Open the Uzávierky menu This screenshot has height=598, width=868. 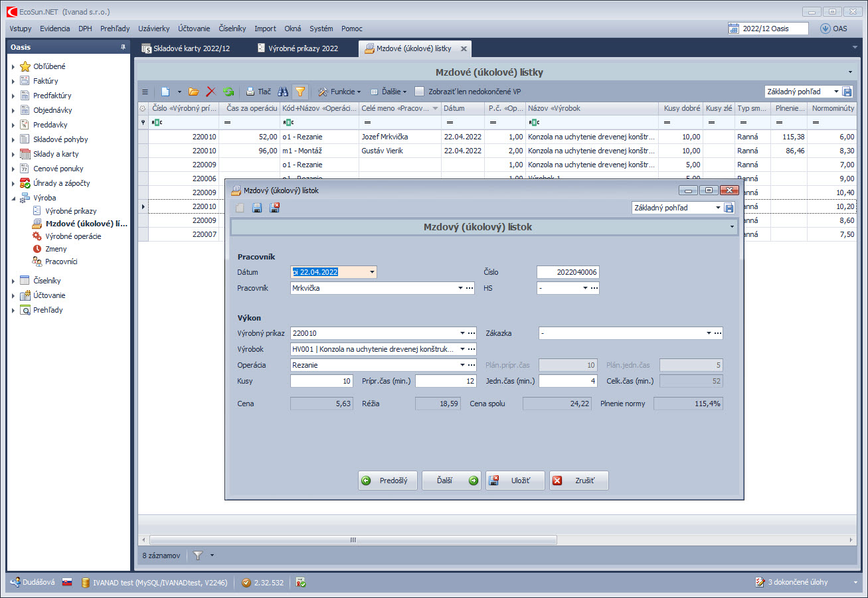153,29
